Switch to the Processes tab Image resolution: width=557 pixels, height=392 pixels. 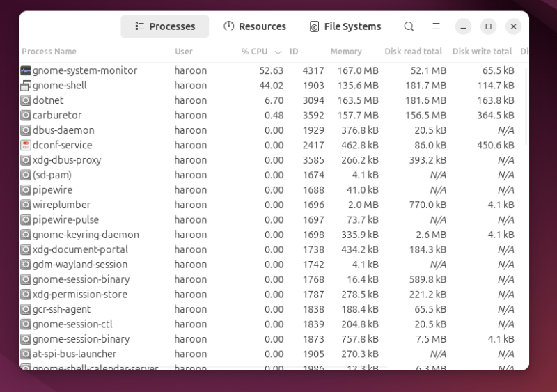[165, 26]
